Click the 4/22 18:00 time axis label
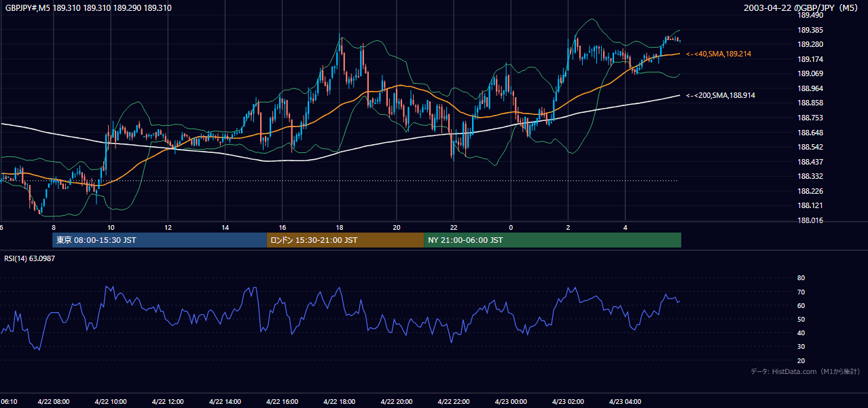Image resolution: width=868 pixels, height=408 pixels. click(339, 402)
